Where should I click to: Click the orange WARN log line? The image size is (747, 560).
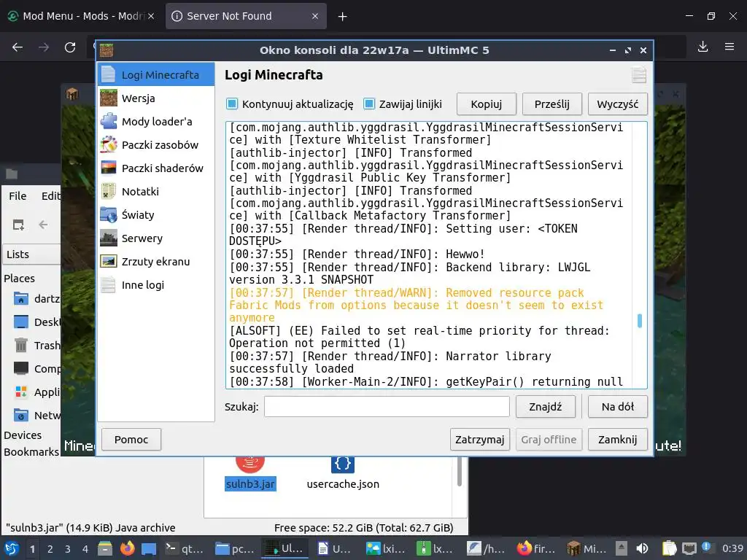pos(416,306)
